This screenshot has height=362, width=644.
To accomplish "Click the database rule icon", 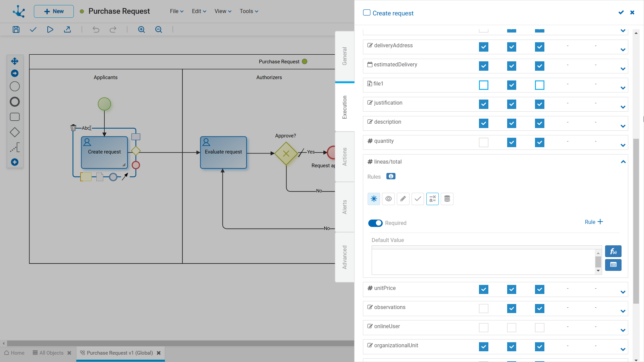I will (x=447, y=199).
